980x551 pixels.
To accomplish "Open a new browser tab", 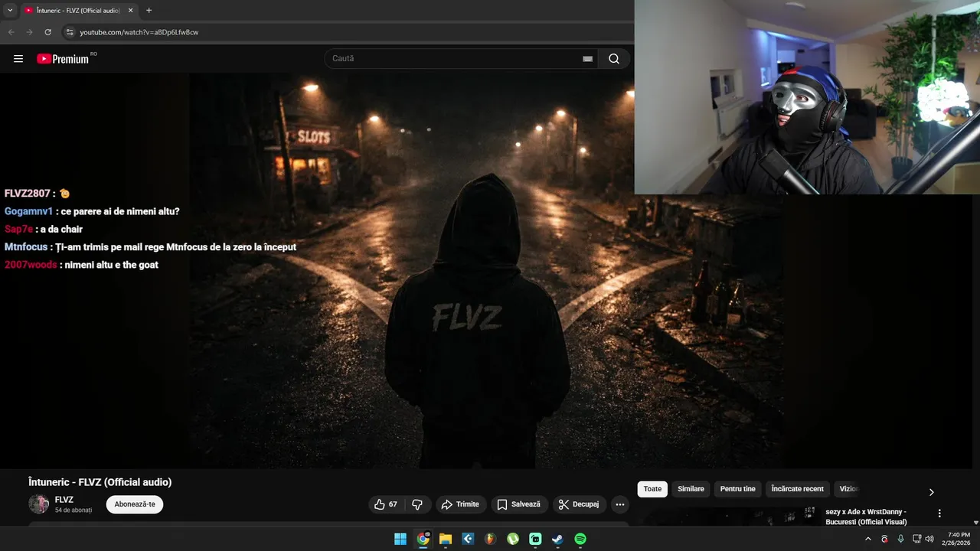I will pyautogui.click(x=149, y=10).
